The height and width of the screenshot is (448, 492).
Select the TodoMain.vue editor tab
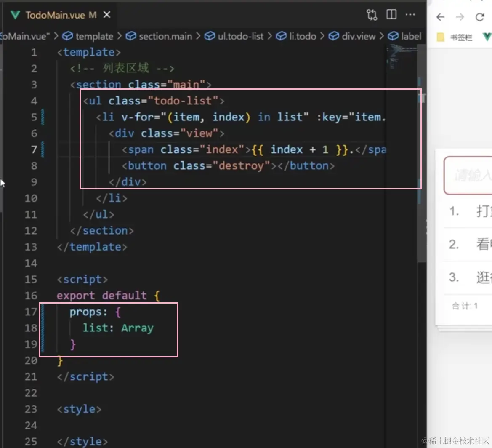(60, 15)
